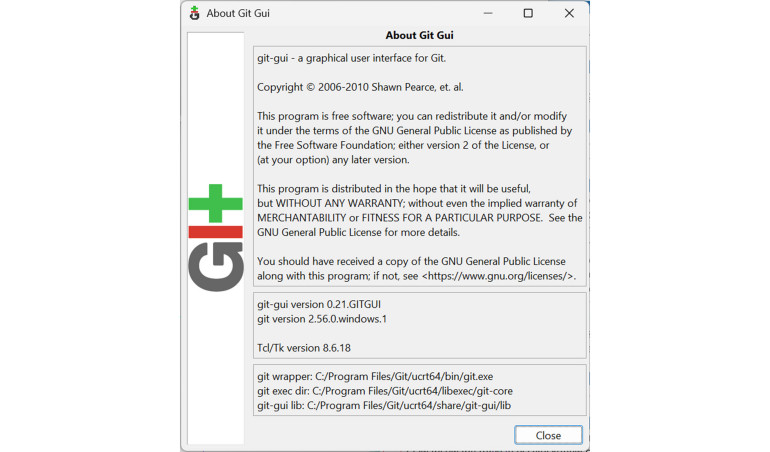Click the vertical Git logo image
Screen dimensions: 770x452
[x=216, y=238]
